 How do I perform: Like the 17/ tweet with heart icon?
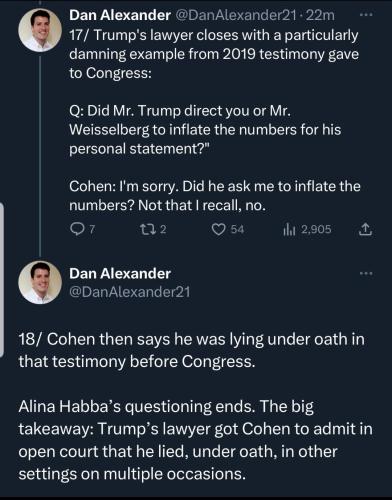click(x=218, y=229)
